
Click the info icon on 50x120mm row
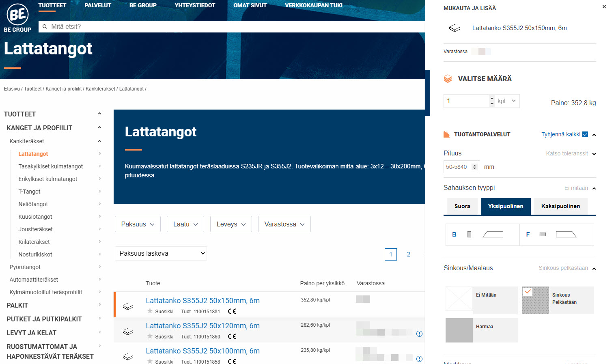(x=419, y=334)
